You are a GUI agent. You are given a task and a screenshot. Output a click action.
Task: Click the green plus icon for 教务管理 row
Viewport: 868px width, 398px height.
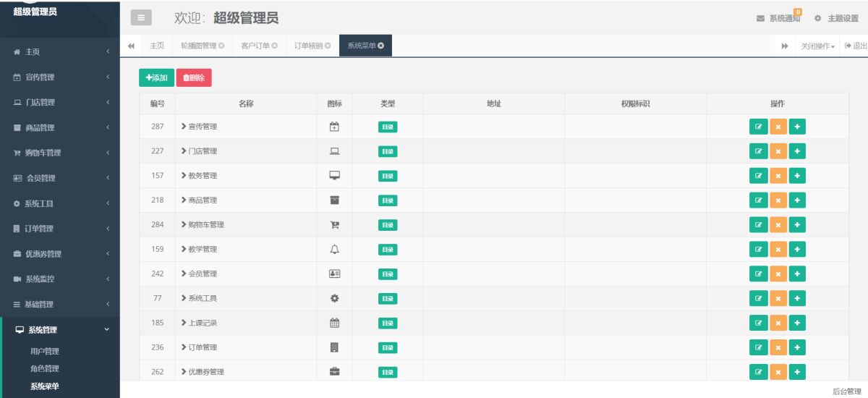[797, 176]
